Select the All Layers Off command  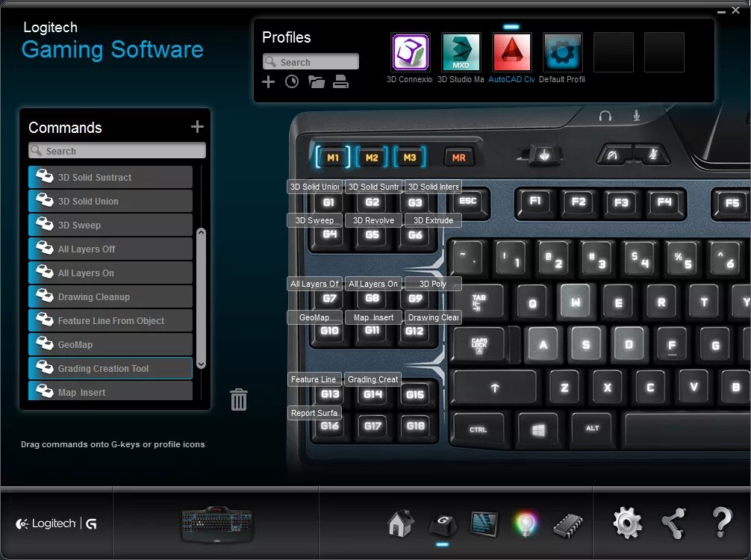pyautogui.click(x=110, y=249)
